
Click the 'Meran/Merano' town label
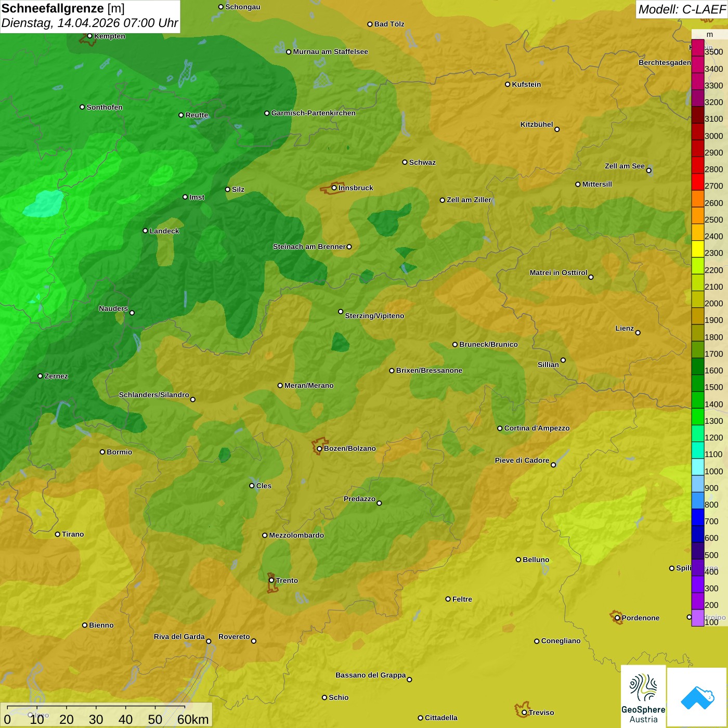pyautogui.click(x=309, y=385)
